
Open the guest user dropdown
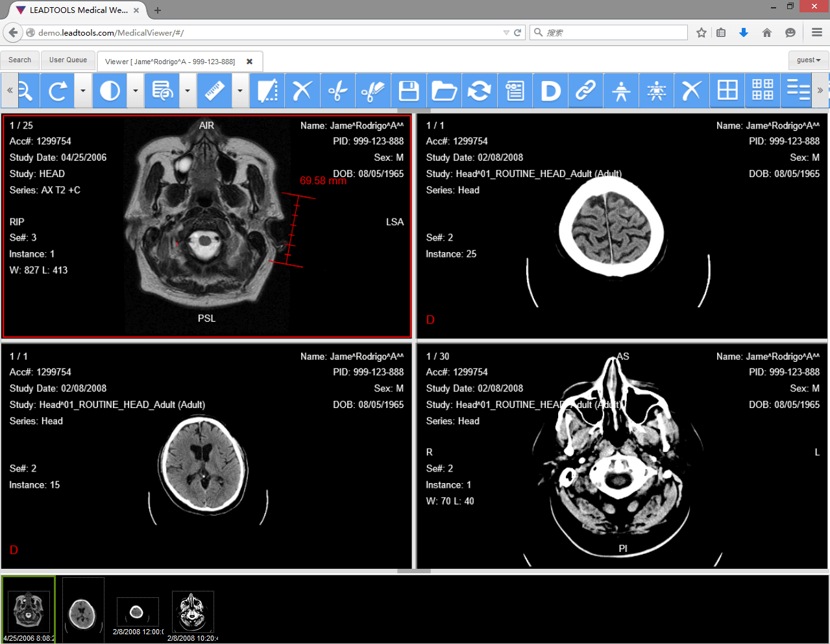pyautogui.click(x=809, y=60)
